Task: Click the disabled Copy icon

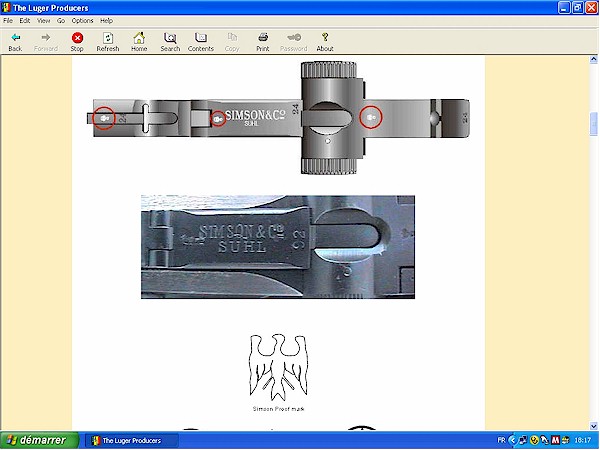Action: click(x=232, y=37)
